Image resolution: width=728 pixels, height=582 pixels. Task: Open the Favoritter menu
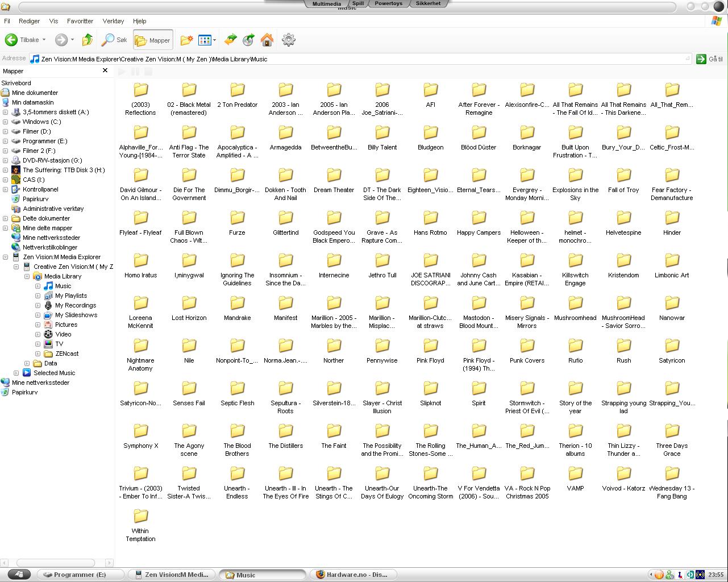tap(80, 21)
